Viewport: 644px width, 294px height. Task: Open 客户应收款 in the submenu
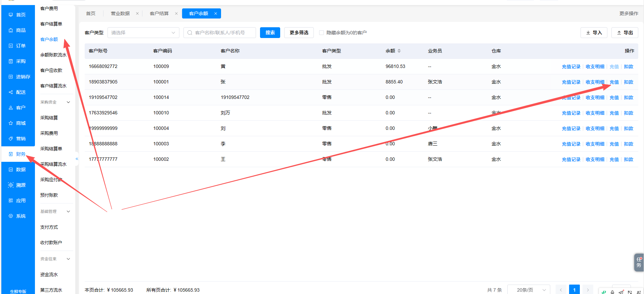click(x=51, y=70)
